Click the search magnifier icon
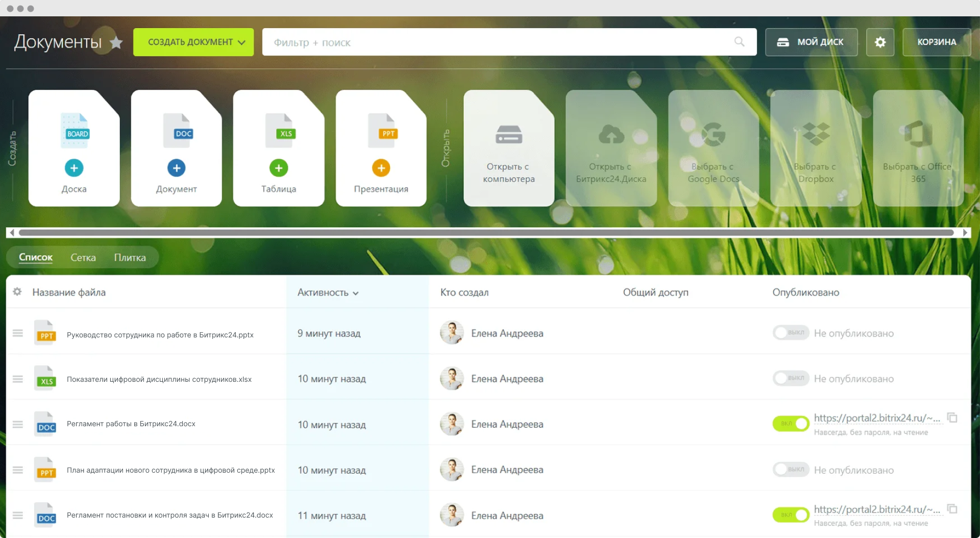This screenshot has width=980, height=538. [739, 42]
